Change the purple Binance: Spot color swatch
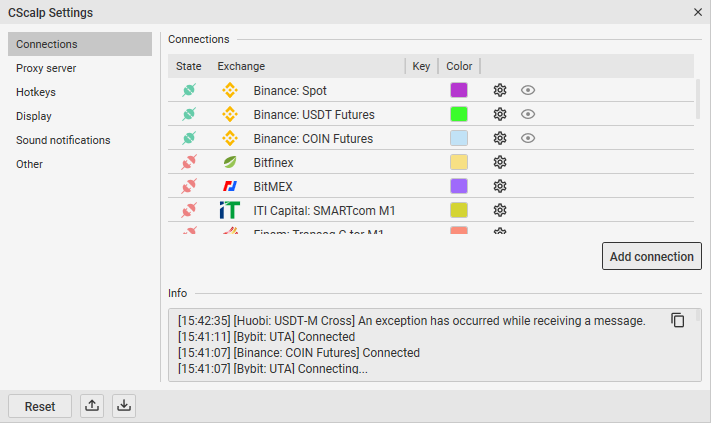The height and width of the screenshot is (423, 711). [459, 90]
